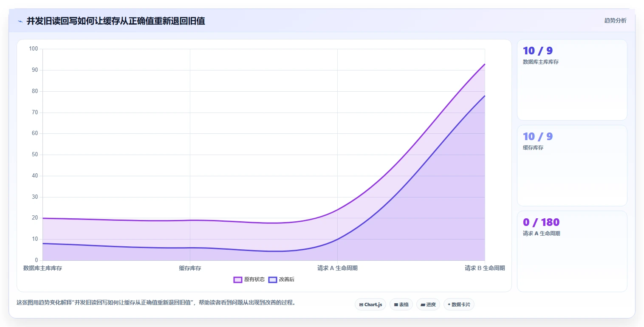
Task: Click the chart title 并发旧读回写 heading
Action: 116,21
